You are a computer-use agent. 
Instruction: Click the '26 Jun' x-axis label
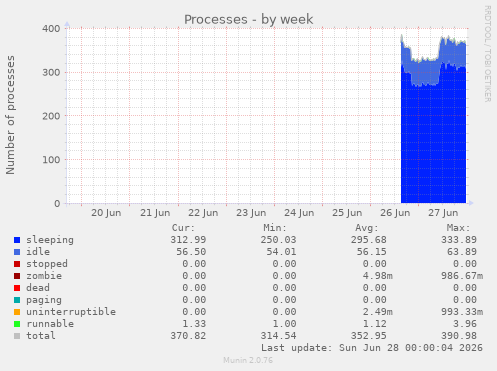[395, 213]
